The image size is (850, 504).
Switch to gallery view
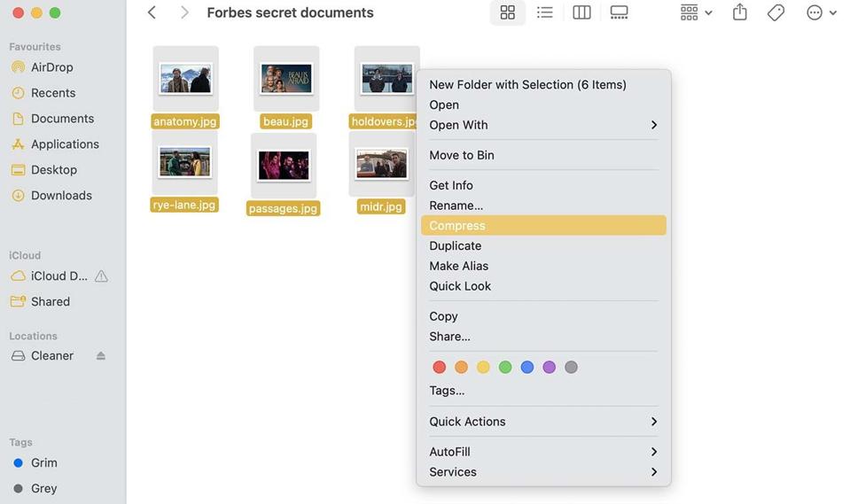(x=619, y=12)
